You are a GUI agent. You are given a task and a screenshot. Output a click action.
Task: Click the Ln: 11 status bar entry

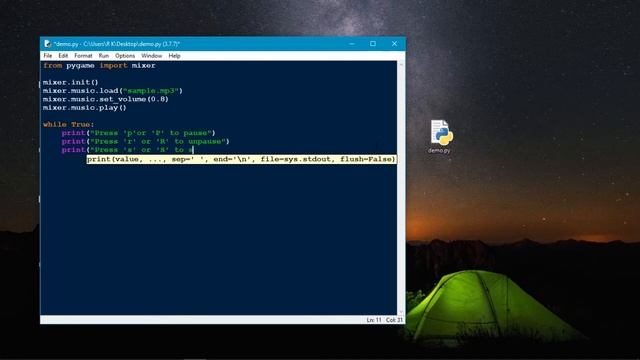(373, 320)
